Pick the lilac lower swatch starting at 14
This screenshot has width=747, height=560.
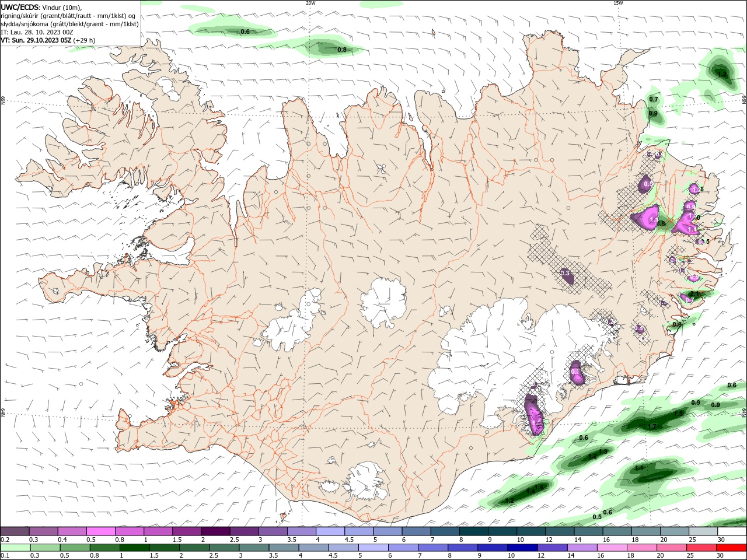(582, 548)
